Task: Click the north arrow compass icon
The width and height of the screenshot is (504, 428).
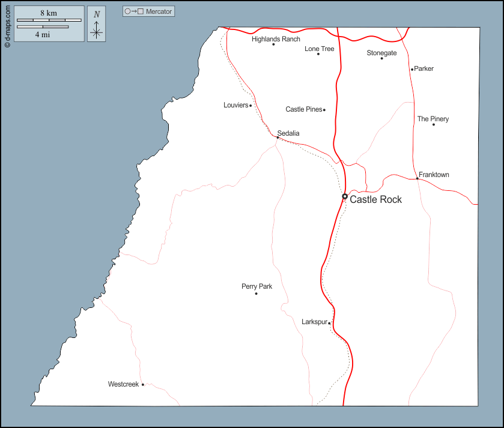Action: [x=96, y=25]
